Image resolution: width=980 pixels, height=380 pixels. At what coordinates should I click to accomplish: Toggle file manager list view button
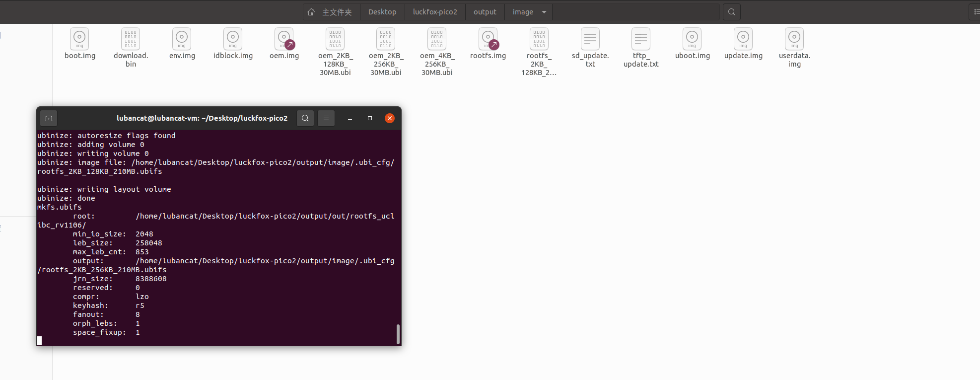(x=976, y=12)
